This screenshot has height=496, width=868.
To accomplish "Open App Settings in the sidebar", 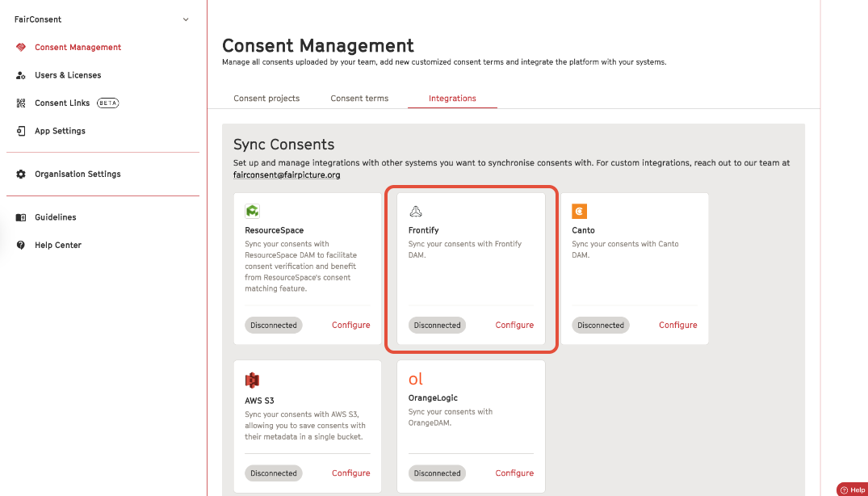I will tap(61, 131).
